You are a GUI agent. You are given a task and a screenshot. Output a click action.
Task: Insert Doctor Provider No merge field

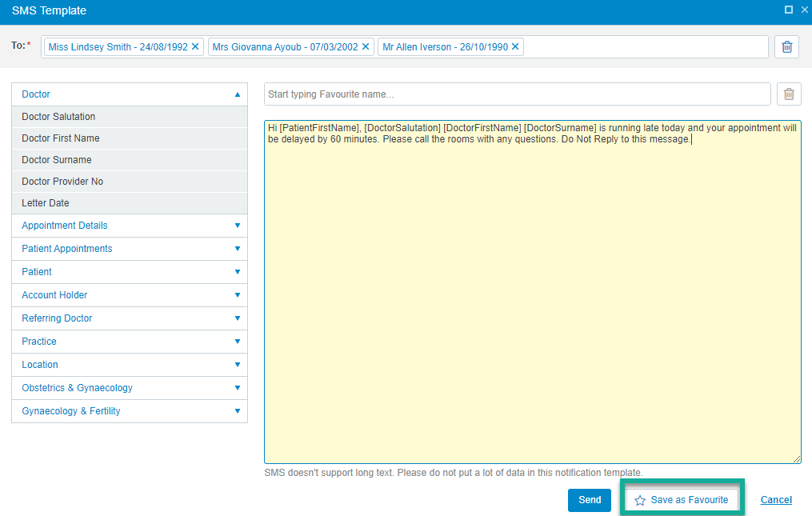(130, 182)
